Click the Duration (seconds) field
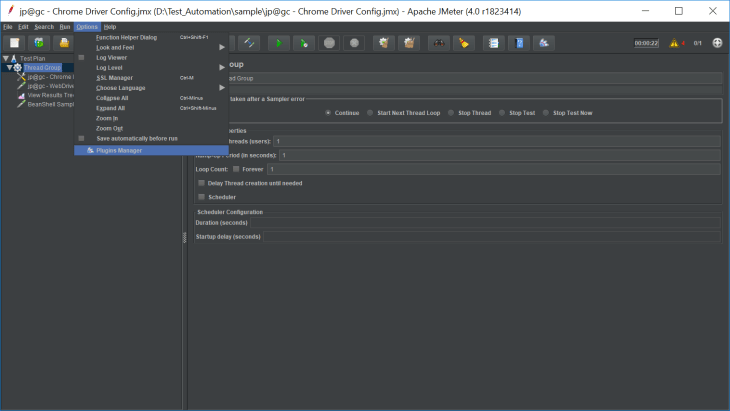This screenshot has width=730, height=411. [x=486, y=222]
